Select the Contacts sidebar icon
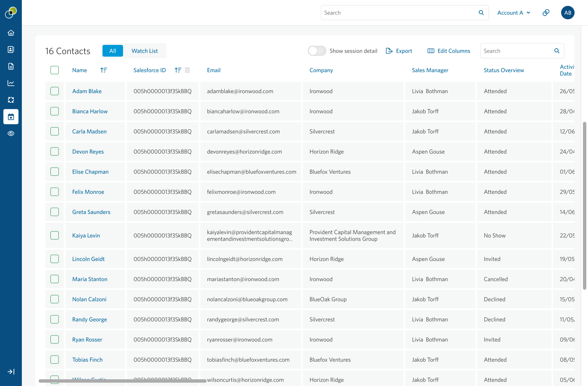Viewport: 588px width, 386px height. pos(11,49)
